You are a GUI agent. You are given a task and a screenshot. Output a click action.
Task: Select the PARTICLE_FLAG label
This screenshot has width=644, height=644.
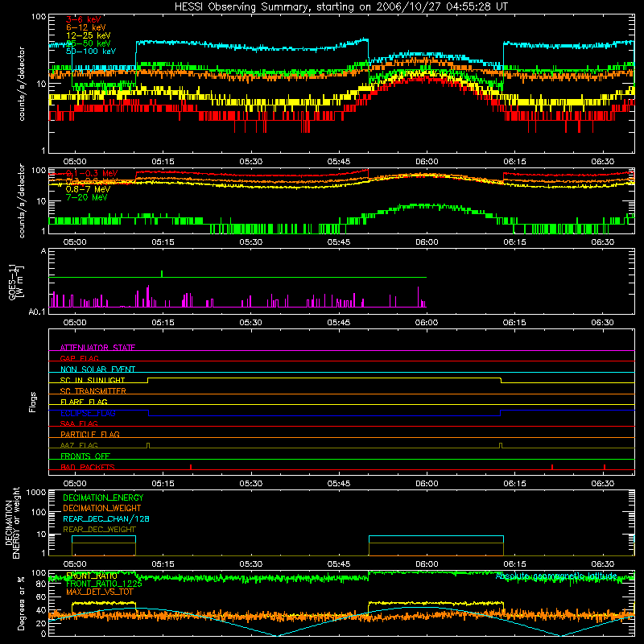click(90, 434)
